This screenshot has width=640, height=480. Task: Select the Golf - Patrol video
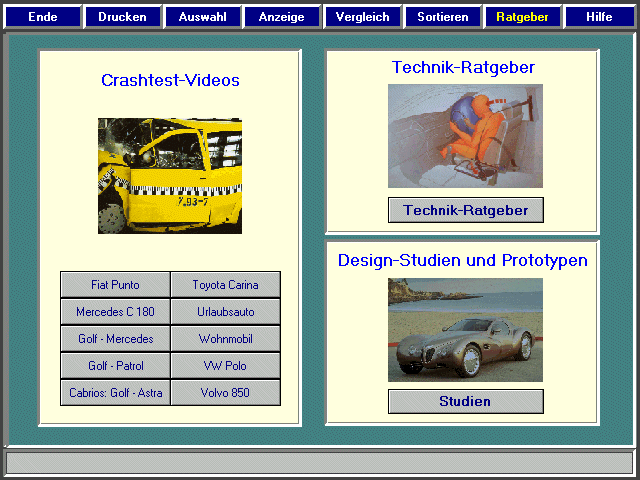point(115,366)
